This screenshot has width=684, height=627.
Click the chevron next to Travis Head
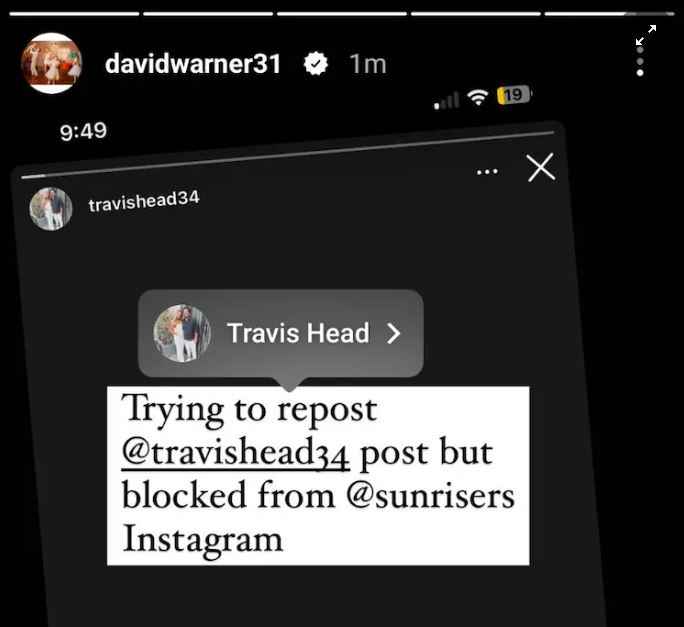(x=394, y=334)
